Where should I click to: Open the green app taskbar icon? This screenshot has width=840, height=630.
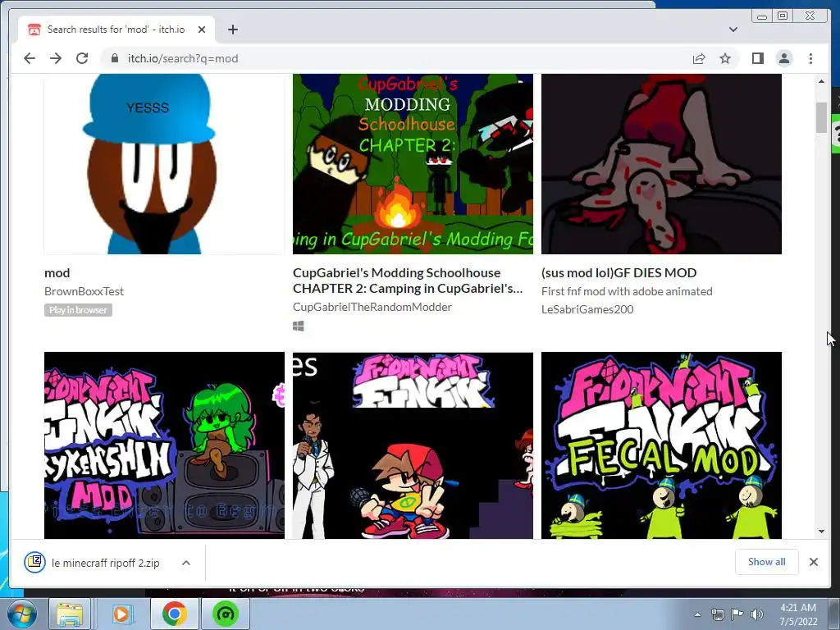point(225,614)
